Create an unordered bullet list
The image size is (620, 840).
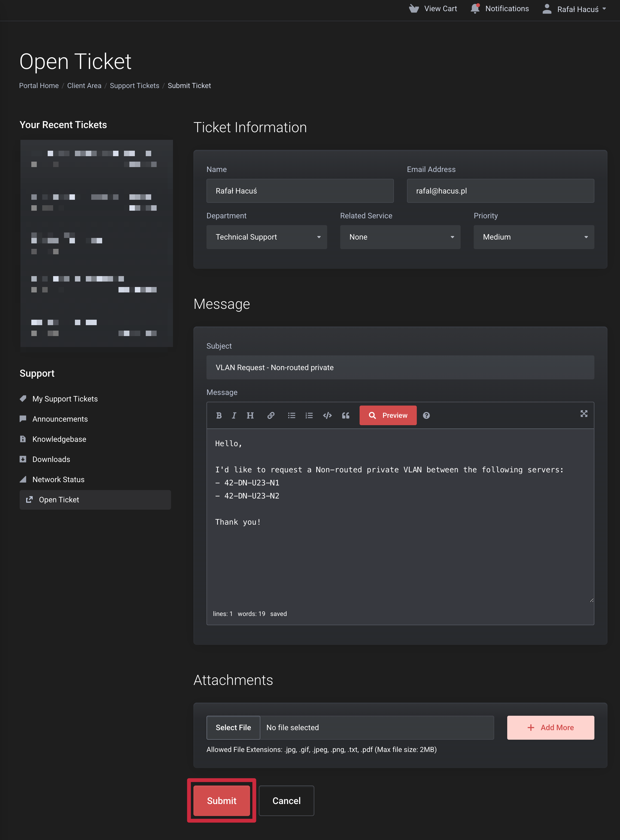[x=291, y=415]
